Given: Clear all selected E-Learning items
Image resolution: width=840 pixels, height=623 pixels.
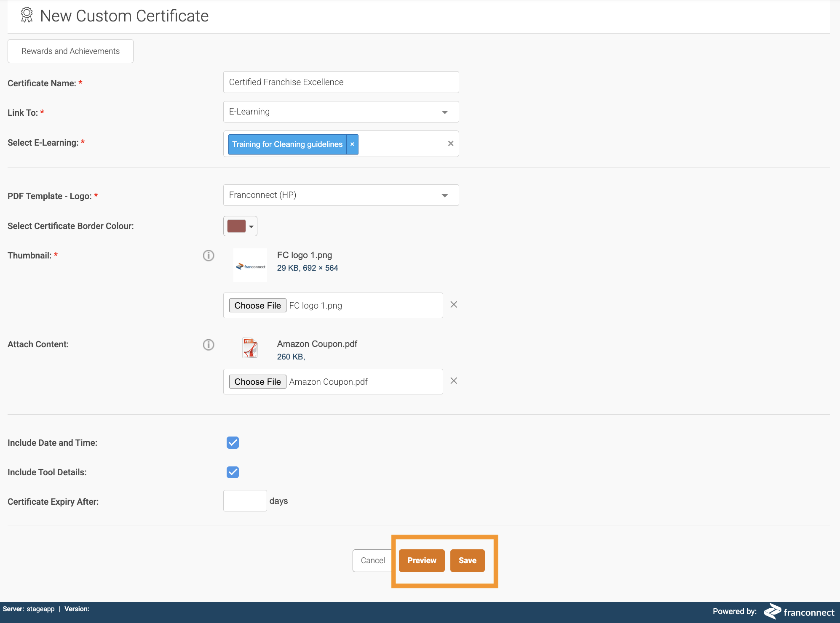Looking at the screenshot, I should click(451, 144).
